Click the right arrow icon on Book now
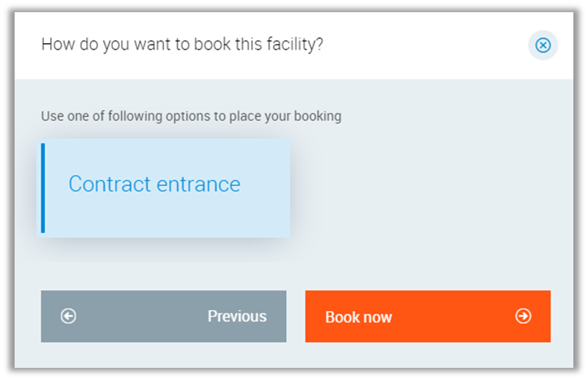Screen dimensions: 588x380 (x=523, y=316)
